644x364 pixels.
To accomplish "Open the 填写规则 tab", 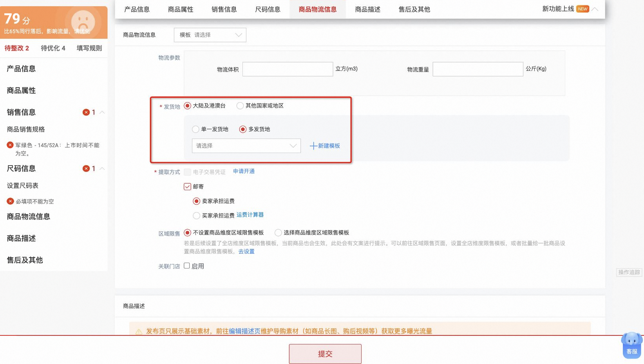I will [x=89, y=48].
